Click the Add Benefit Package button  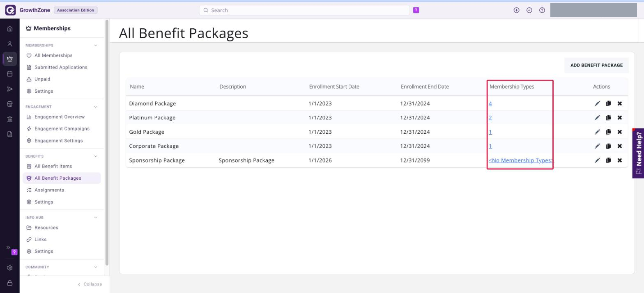point(596,65)
